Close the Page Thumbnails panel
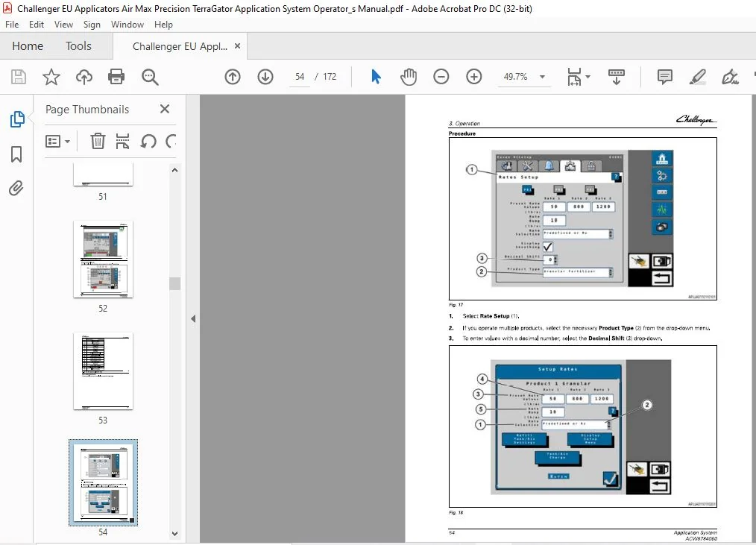 click(x=165, y=109)
